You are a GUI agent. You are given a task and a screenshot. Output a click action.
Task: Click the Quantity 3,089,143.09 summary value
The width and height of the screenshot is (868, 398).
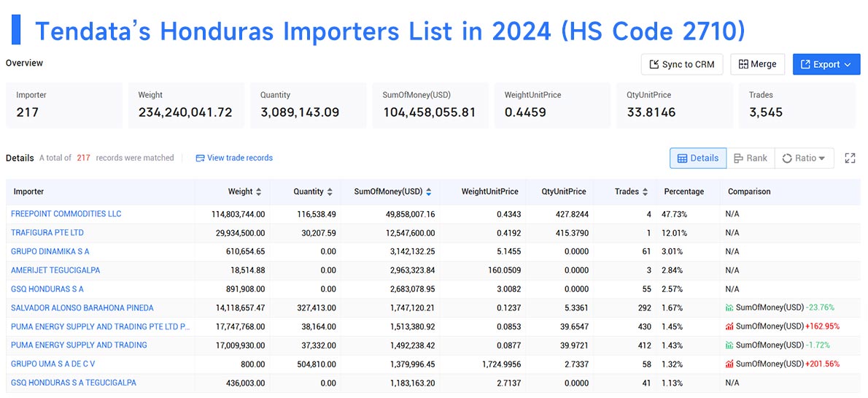tap(300, 112)
